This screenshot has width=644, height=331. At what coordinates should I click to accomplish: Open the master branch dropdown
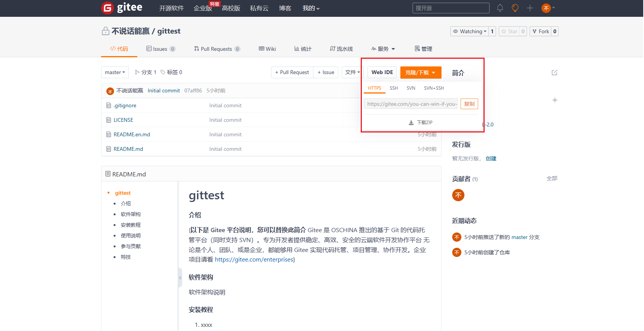click(x=115, y=72)
